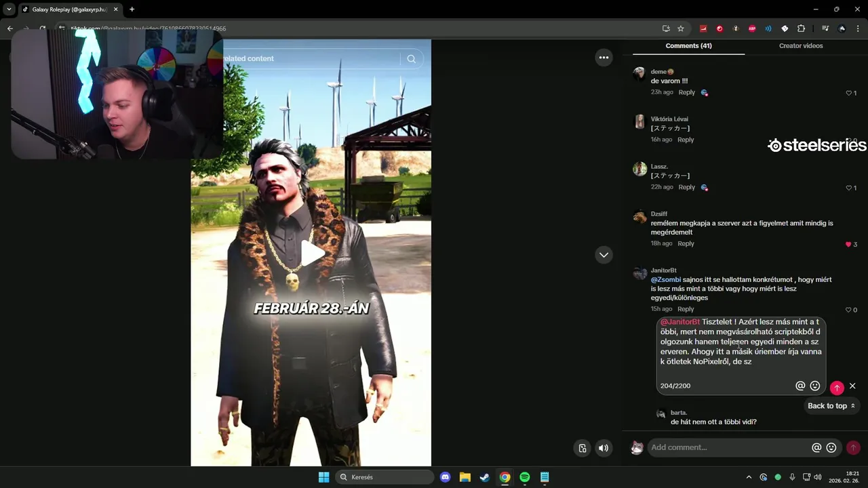
Task: Open the media control music-note icon
Action: pos(825,28)
